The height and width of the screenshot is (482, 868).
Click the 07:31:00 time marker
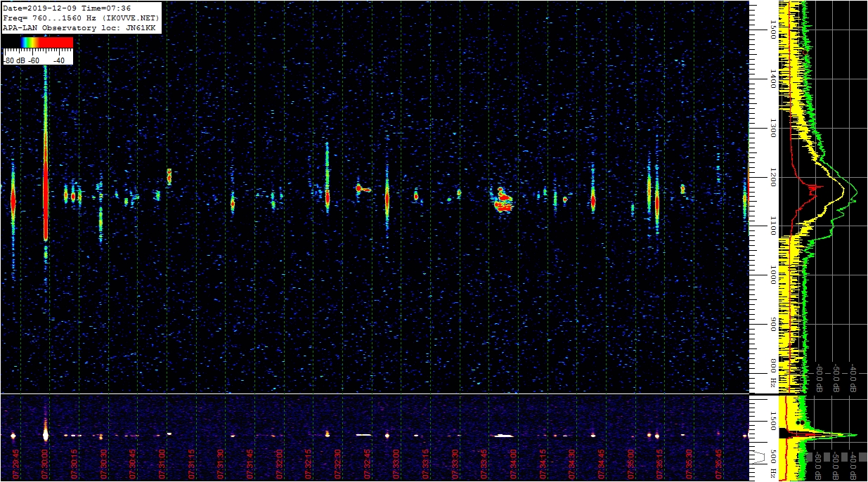tap(163, 464)
